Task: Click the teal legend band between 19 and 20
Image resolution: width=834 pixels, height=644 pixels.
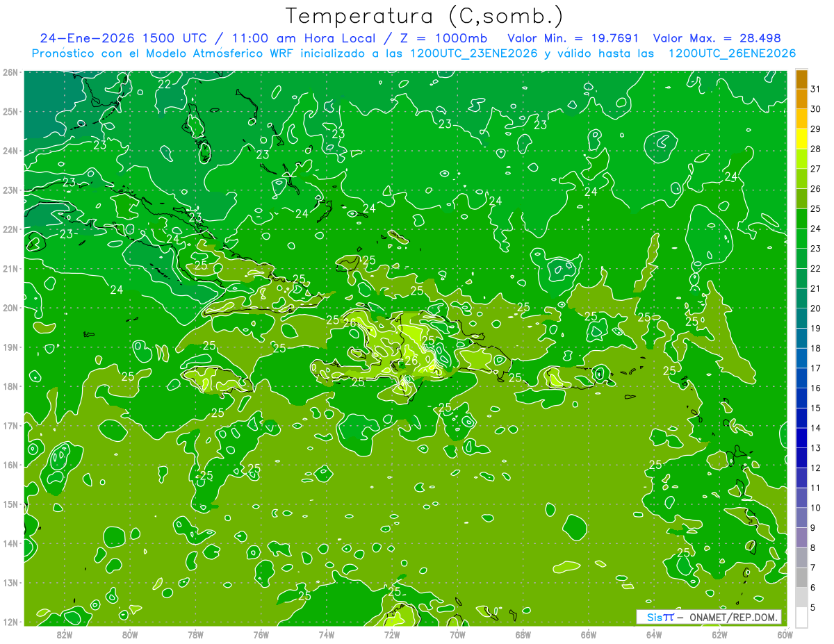Action: pyautogui.click(x=801, y=318)
